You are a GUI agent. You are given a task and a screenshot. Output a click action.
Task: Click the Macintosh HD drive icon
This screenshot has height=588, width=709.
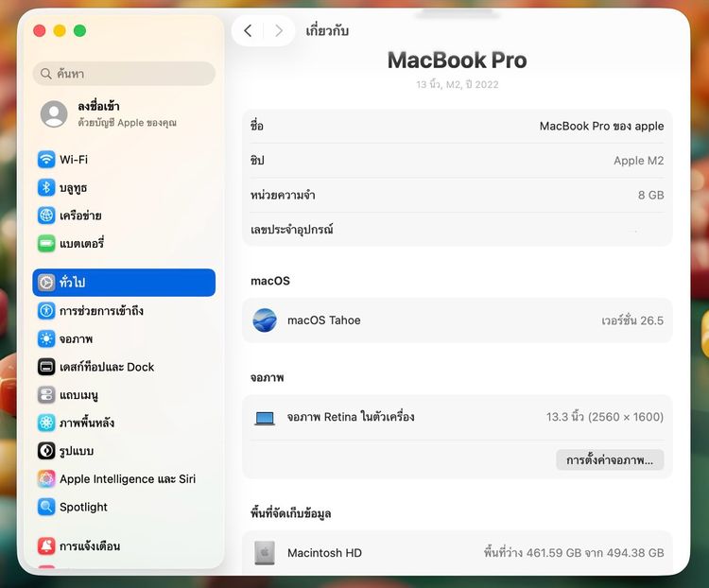[265, 553]
